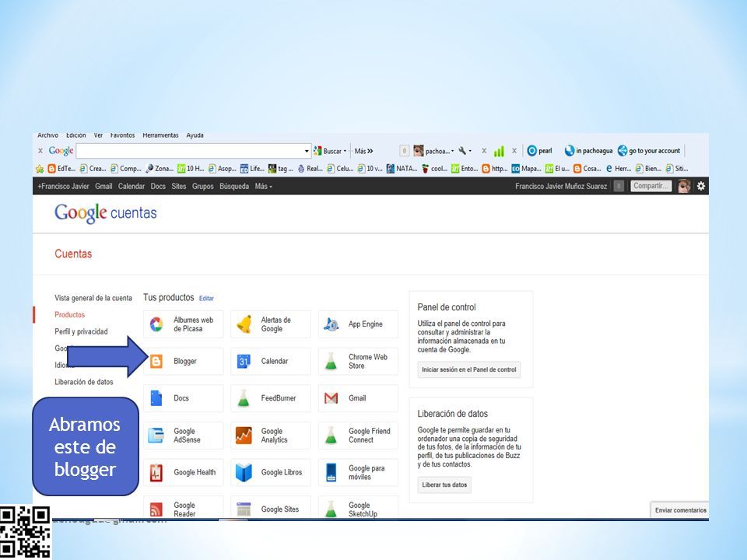747x560 pixels.
Task: Open Docs from the products grid
Action: tap(183, 398)
